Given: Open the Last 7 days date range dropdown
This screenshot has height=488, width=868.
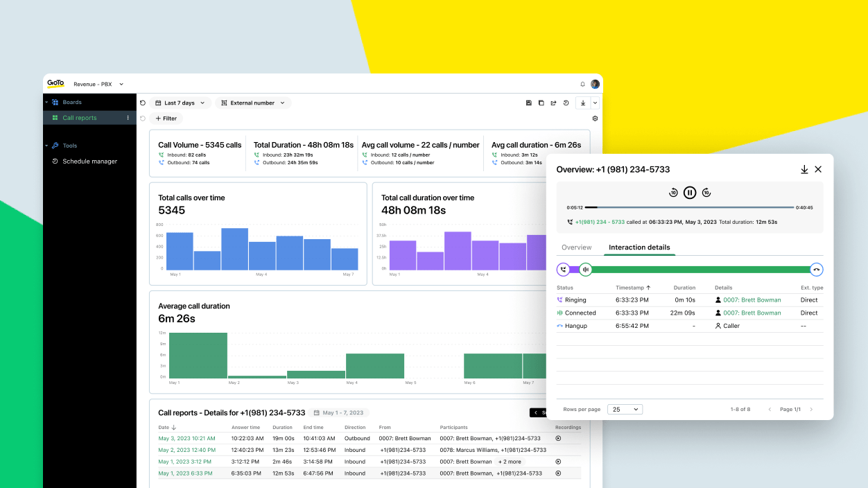Looking at the screenshot, I should pos(180,103).
